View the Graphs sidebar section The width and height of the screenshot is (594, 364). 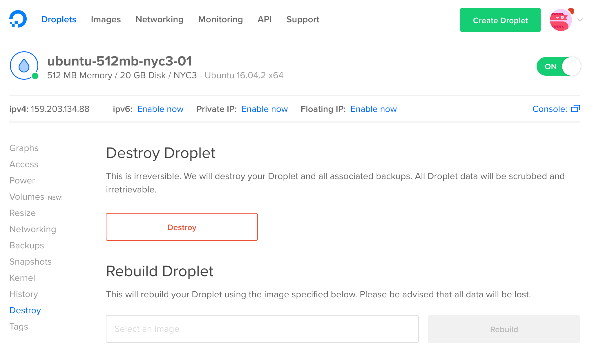[24, 148]
